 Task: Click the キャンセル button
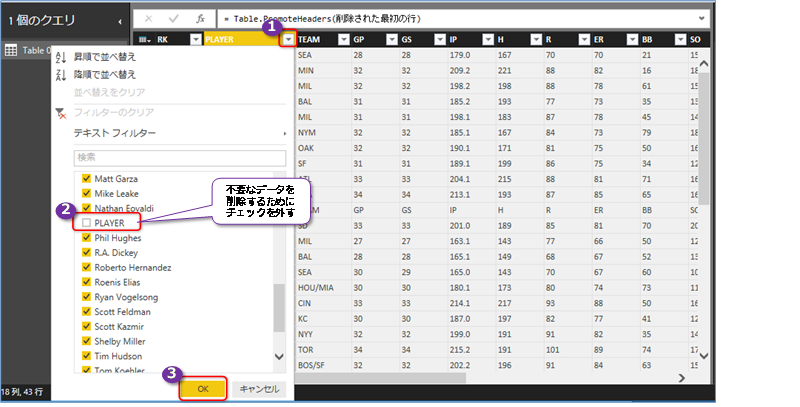[x=259, y=389]
